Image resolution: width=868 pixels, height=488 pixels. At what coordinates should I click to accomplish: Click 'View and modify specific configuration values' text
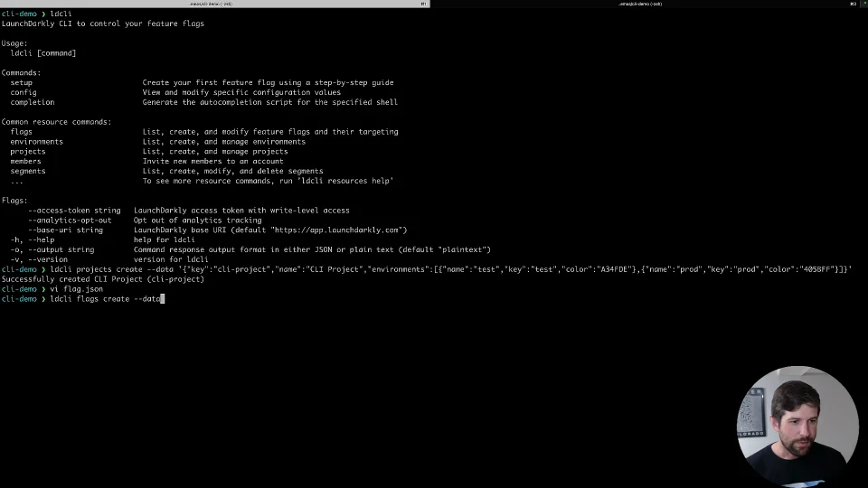(x=241, y=92)
